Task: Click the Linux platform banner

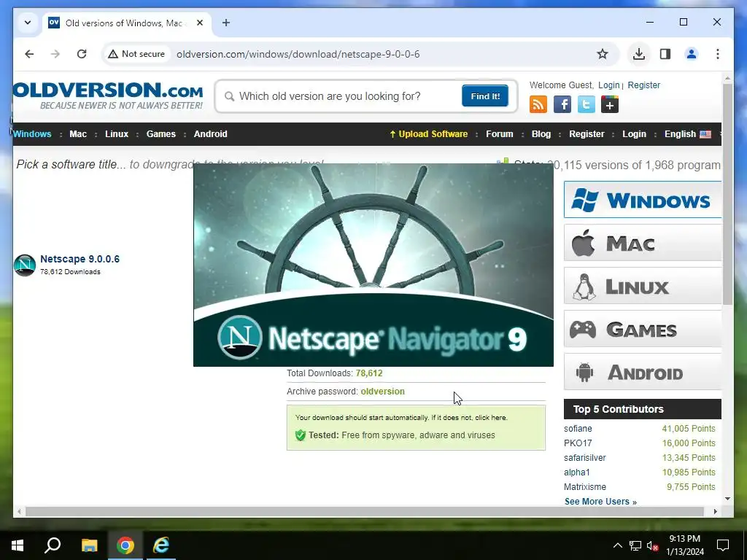Action: (x=643, y=286)
